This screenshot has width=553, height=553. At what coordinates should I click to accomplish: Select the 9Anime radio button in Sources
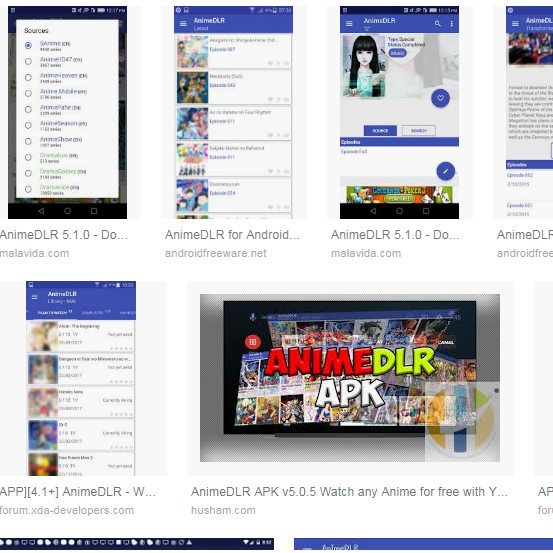coord(28,45)
